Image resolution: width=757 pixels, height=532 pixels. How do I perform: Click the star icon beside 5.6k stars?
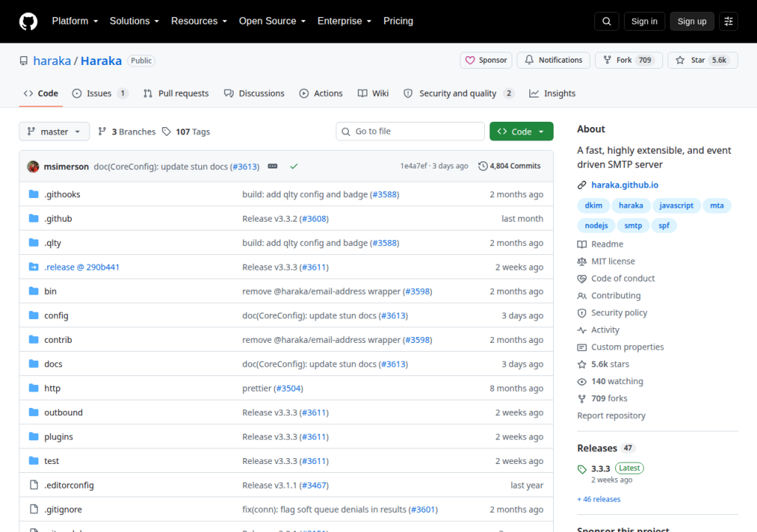click(582, 364)
